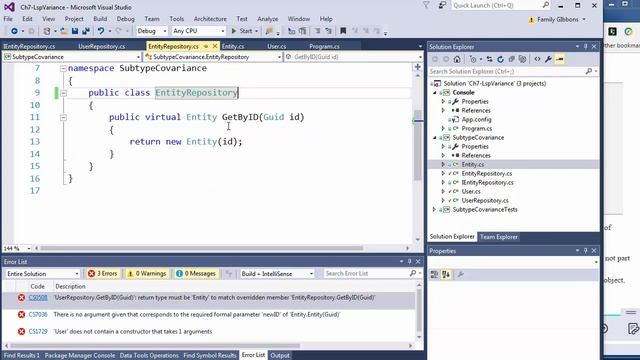The height and width of the screenshot is (360, 640).
Task: Toggle the 0 Warnings filter in Error List
Action: [147, 273]
